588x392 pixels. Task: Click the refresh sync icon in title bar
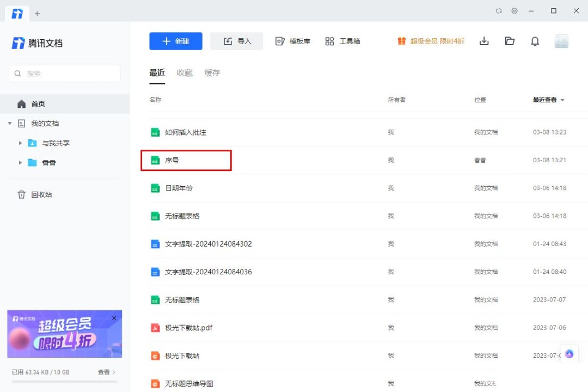click(499, 11)
